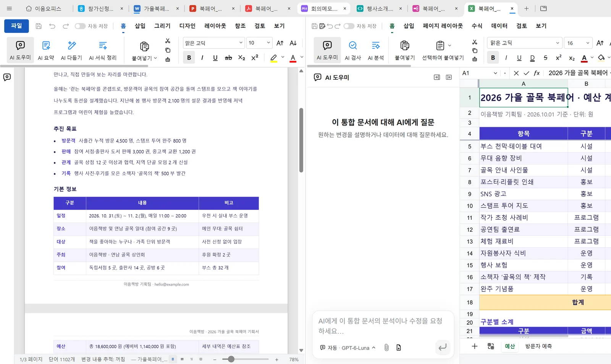The width and height of the screenshot is (611, 364).
Task: Click the 파일 button
Action: 16,26
